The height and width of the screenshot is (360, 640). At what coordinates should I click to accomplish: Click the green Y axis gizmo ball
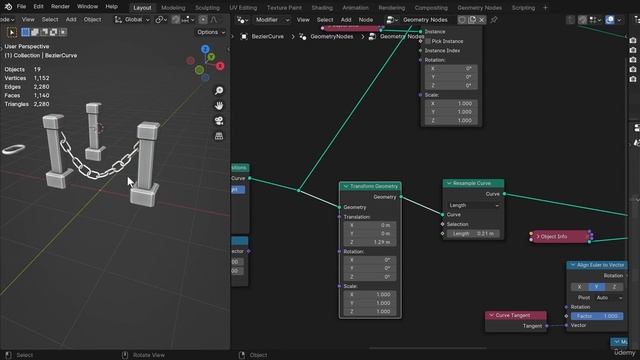click(x=211, y=57)
